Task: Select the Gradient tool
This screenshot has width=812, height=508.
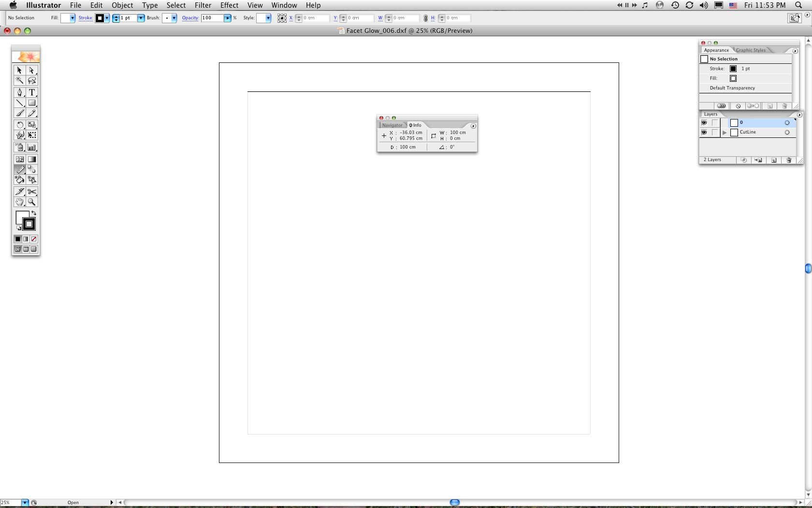Action: tap(32, 159)
